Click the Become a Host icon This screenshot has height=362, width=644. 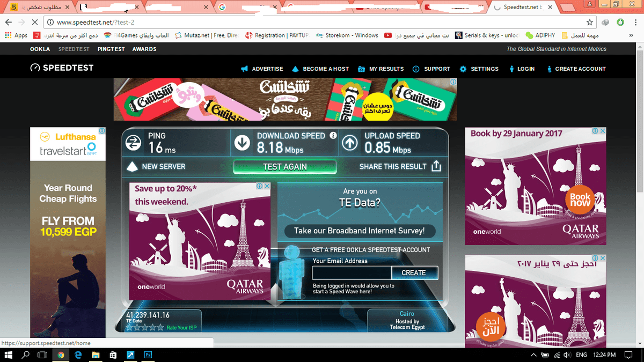[295, 69]
